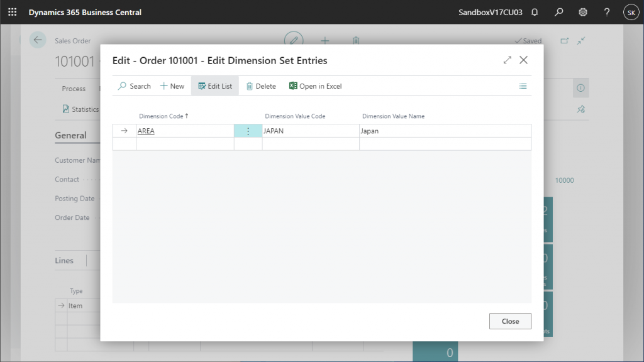Screen dimensions: 644x362
Task: Add a New dimension set entry
Action: pos(172,86)
